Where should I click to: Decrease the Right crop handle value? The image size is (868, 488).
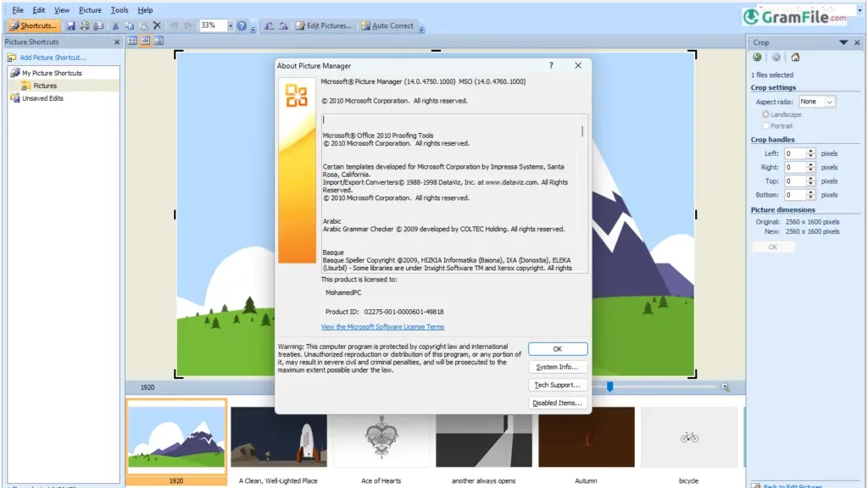click(810, 169)
